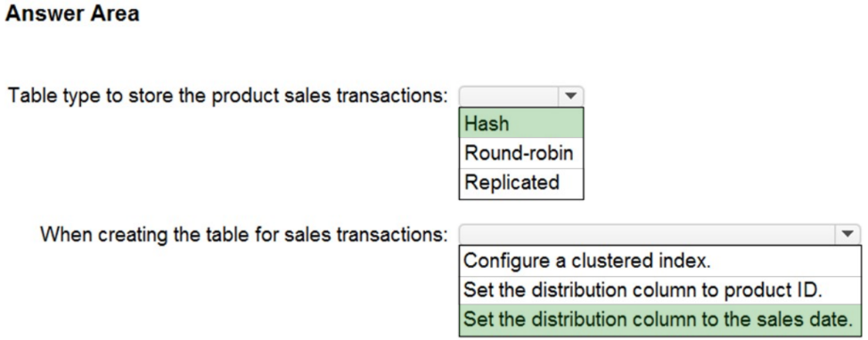Click the 'Table type to store' label text
This screenshot has width=868, height=340.
(x=227, y=96)
